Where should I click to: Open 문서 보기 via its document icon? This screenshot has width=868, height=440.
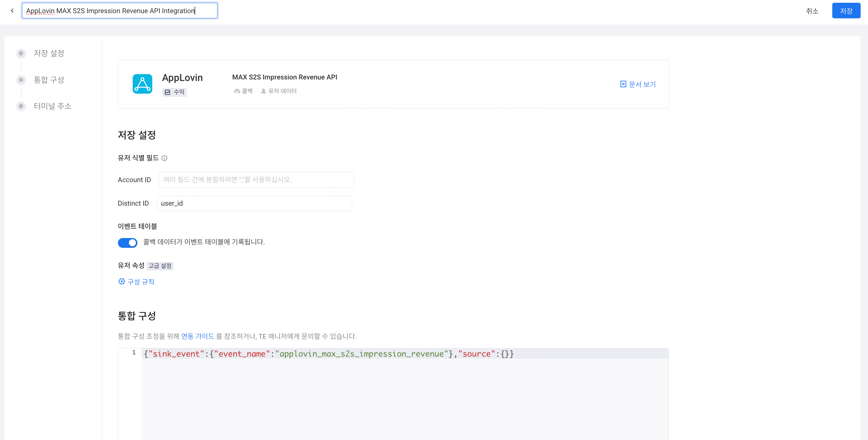click(623, 84)
